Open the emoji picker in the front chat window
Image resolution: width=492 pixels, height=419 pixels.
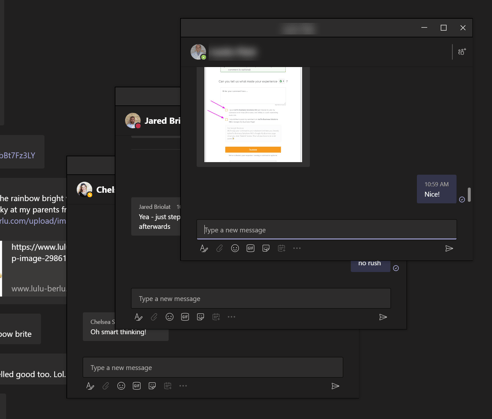tap(235, 248)
